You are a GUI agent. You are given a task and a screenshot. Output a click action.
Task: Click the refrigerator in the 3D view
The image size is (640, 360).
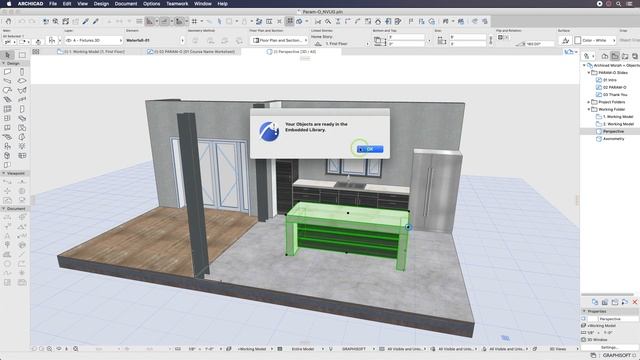tap(436, 191)
